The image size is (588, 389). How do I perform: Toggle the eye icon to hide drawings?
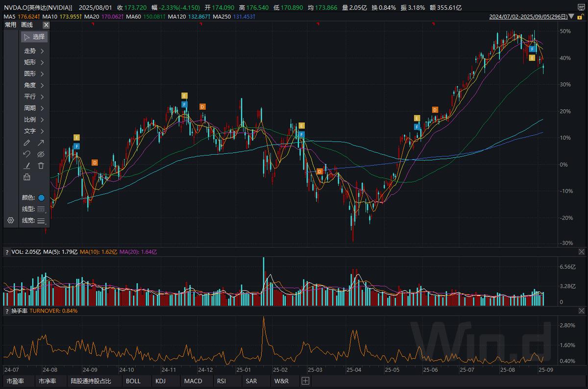point(41,154)
